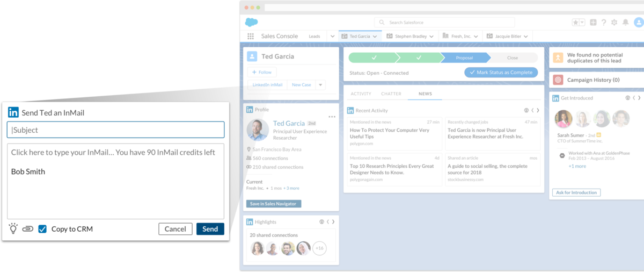Screen dimensions: 644x272
Task: Click the InMail message body text area
Action: pyautogui.click(x=115, y=181)
